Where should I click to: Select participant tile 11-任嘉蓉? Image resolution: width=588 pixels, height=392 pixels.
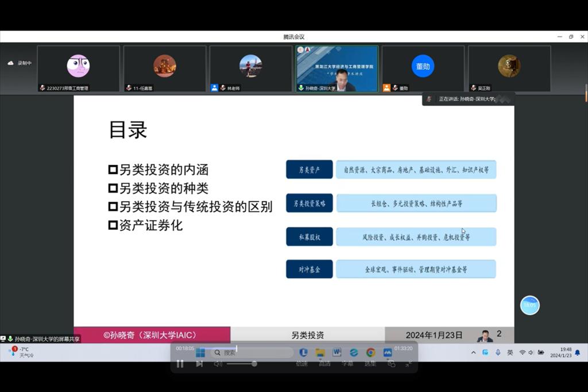pos(165,69)
